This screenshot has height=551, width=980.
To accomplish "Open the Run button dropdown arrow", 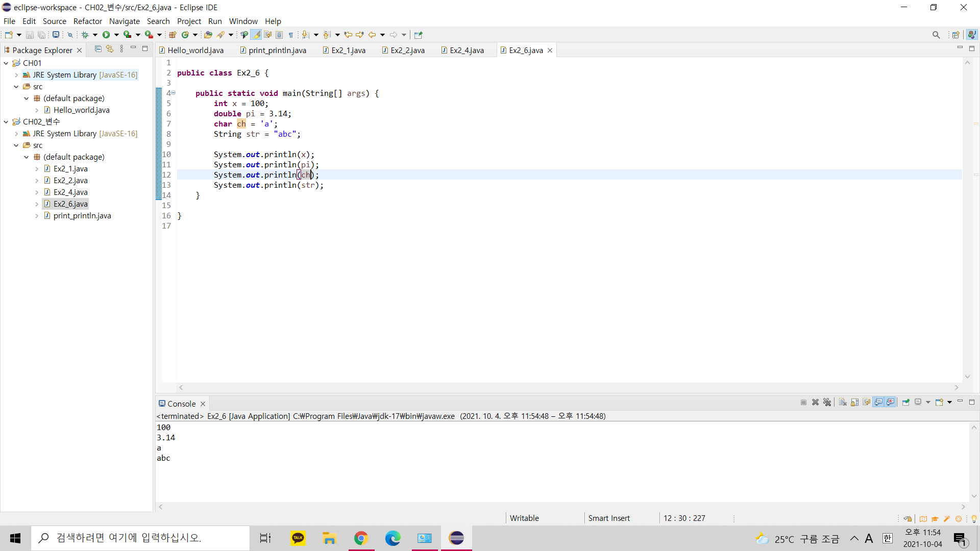I will click(116, 35).
